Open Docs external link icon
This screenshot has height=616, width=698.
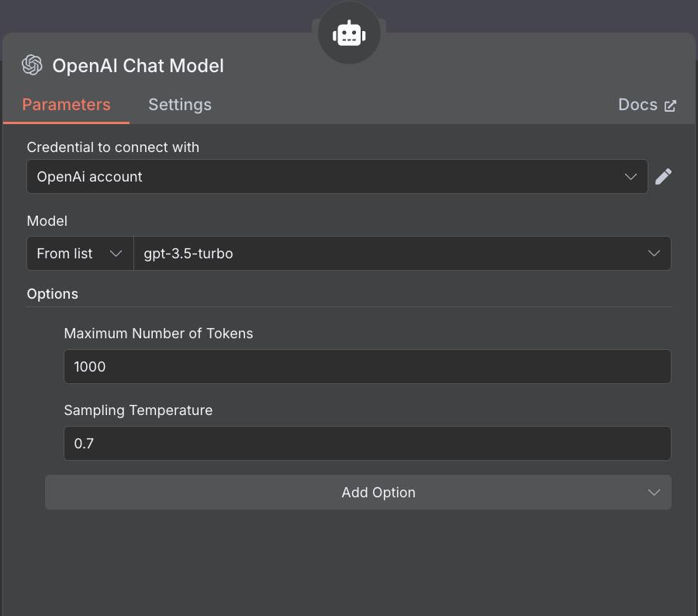[670, 106]
